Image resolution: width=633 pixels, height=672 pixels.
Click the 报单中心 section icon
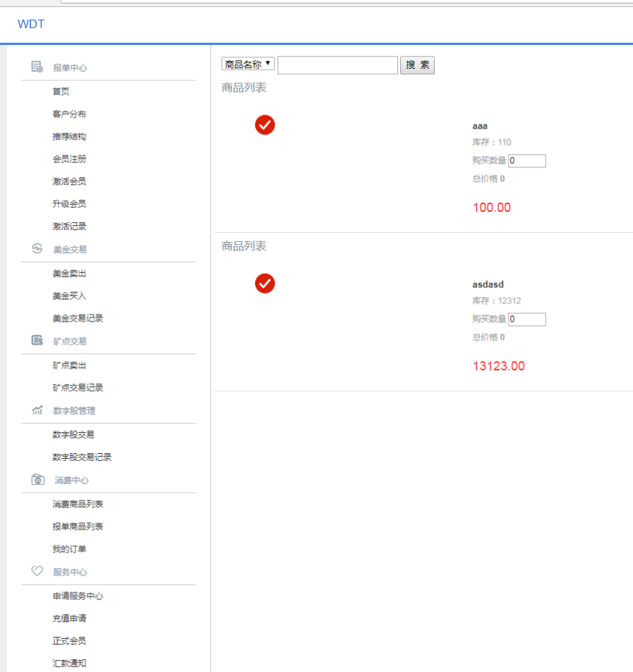[x=37, y=67]
